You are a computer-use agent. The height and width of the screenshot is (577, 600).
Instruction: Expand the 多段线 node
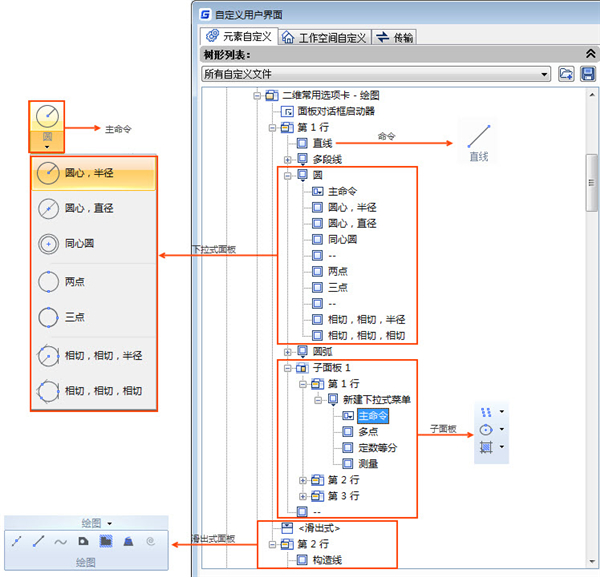[x=287, y=160]
